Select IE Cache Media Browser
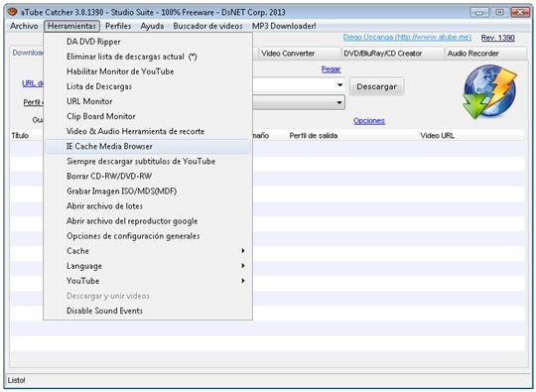Image resolution: width=536 pixels, height=392 pixels. [x=148, y=146]
